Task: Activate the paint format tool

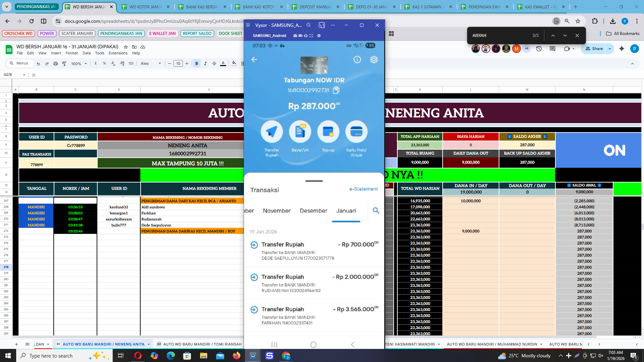Action: (64, 63)
